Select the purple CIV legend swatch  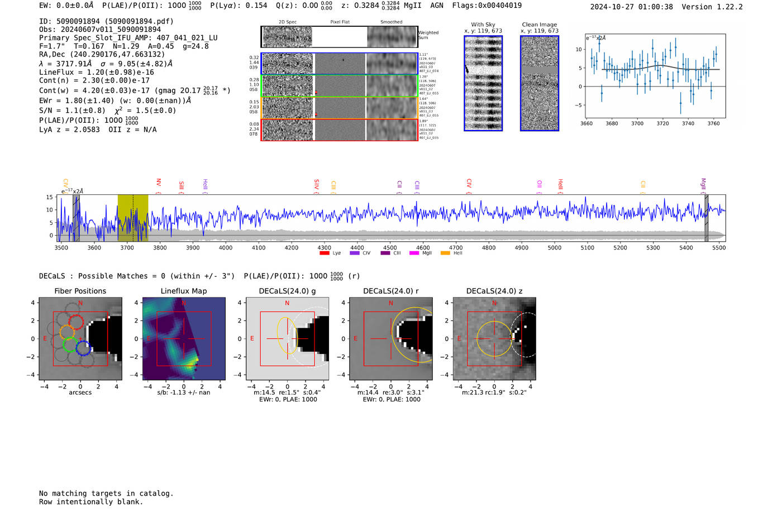[x=354, y=253]
